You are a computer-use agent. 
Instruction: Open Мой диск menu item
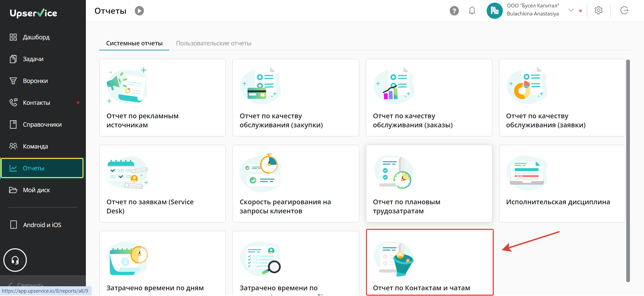pyautogui.click(x=36, y=190)
